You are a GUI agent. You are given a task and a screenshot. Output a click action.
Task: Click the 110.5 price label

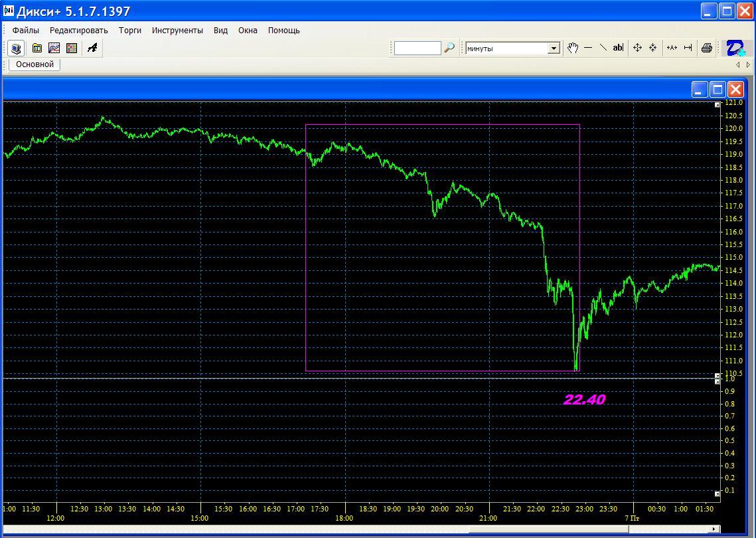point(734,373)
